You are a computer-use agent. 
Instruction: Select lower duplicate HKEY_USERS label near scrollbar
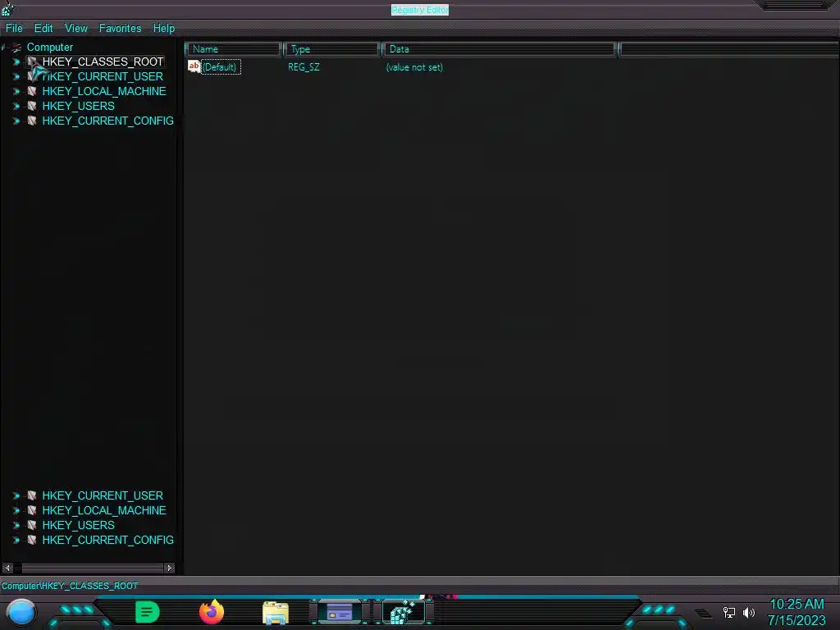click(78, 525)
